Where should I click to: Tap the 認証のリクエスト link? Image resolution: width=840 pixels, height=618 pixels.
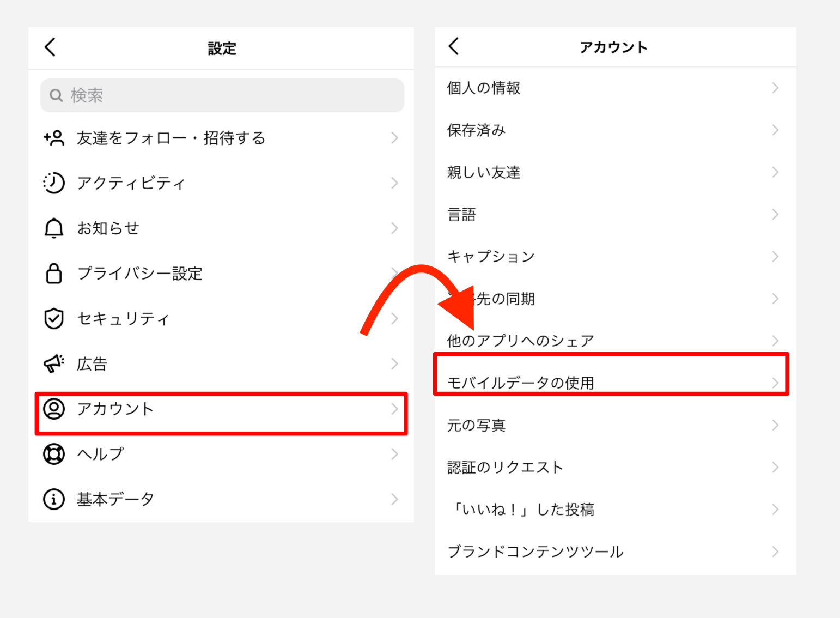coord(505,468)
